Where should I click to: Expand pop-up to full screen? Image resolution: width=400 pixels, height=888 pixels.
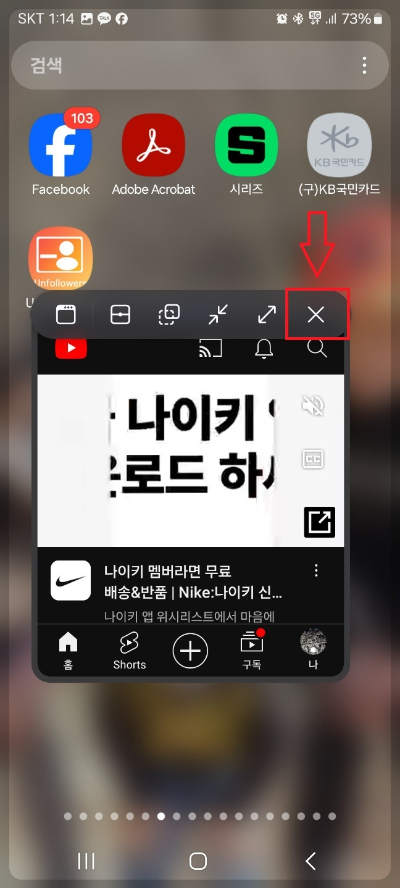click(267, 315)
